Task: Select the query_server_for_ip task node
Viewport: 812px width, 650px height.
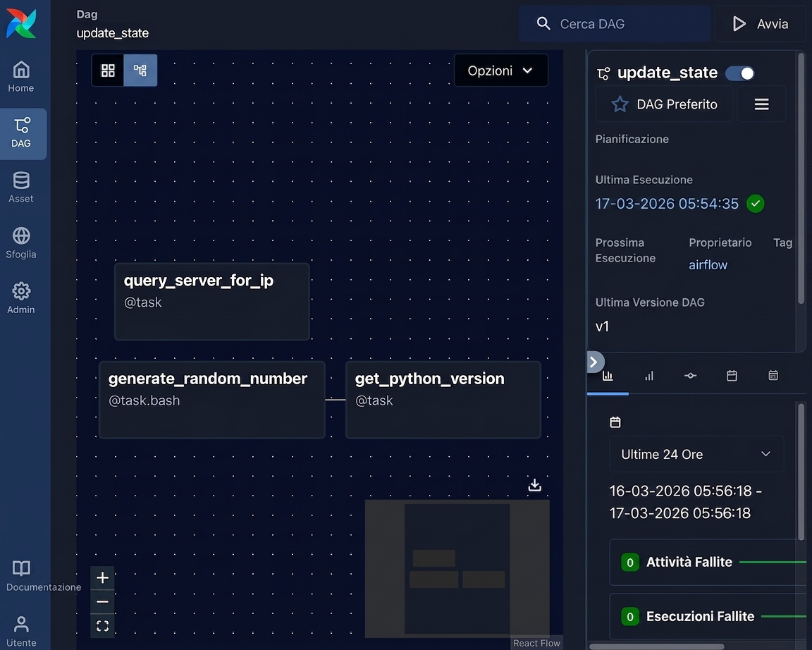Action: pyautogui.click(x=211, y=302)
